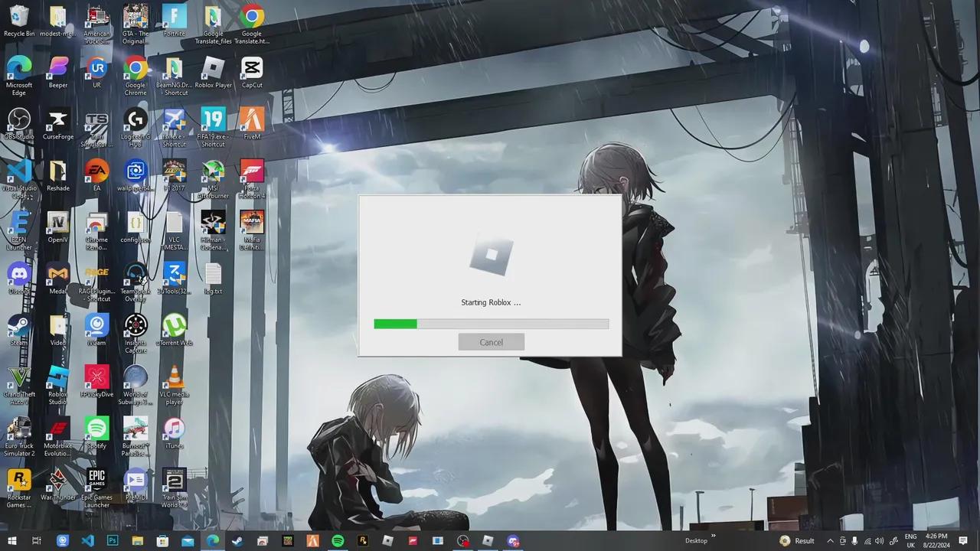
Task: Select the Roblox Studio desktop icon
Action: [58, 386]
